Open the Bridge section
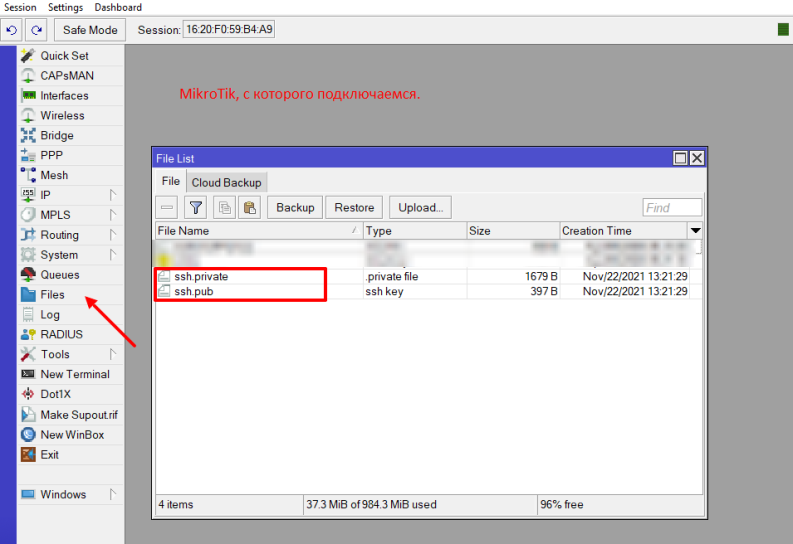Screen dimensions: 793x544 [71, 135]
